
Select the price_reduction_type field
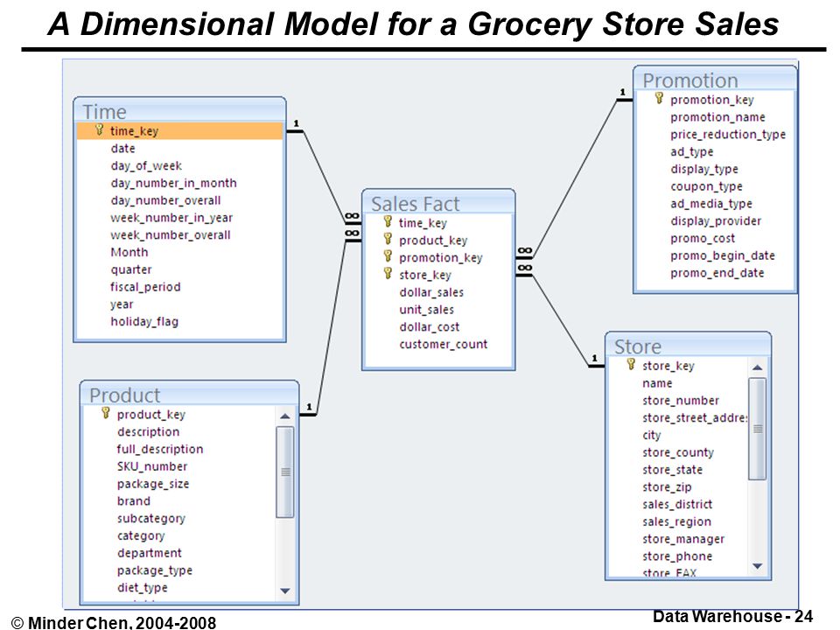[x=728, y=134]
